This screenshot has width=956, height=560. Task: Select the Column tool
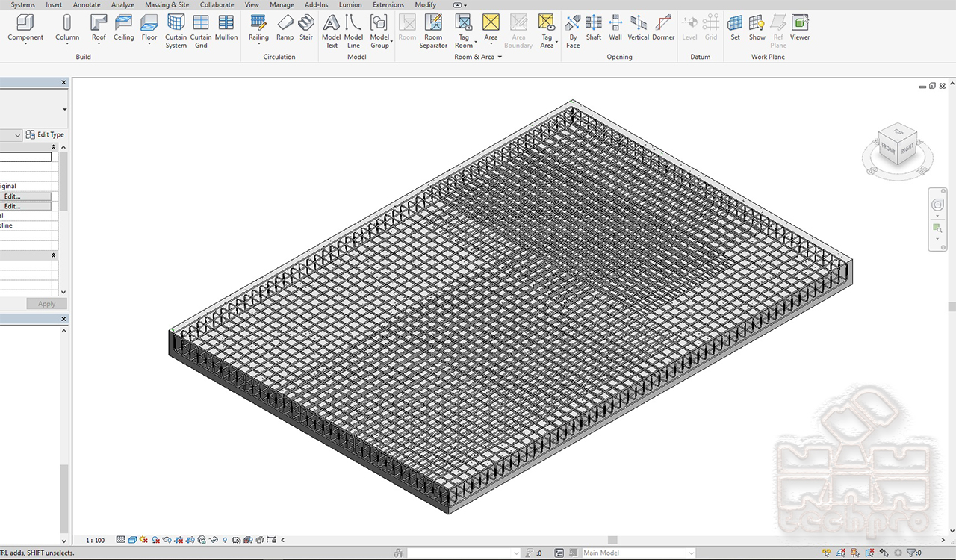[67, 28]
